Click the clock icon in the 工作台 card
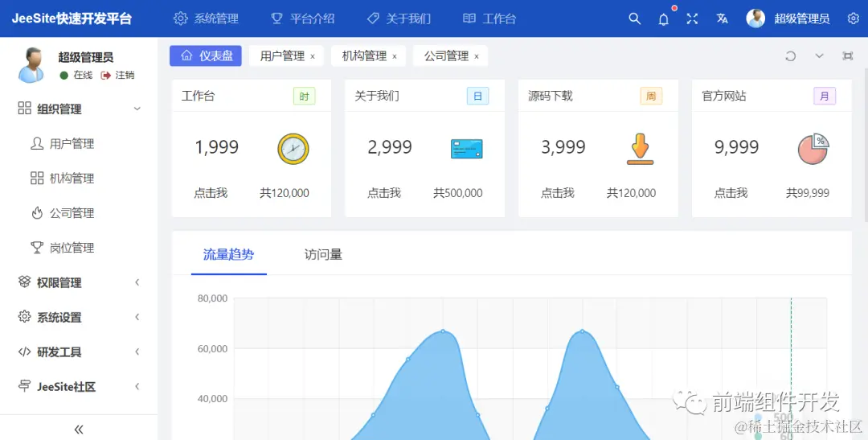The image size is (868, 440). pyautogui.click(x=293, y=149)
